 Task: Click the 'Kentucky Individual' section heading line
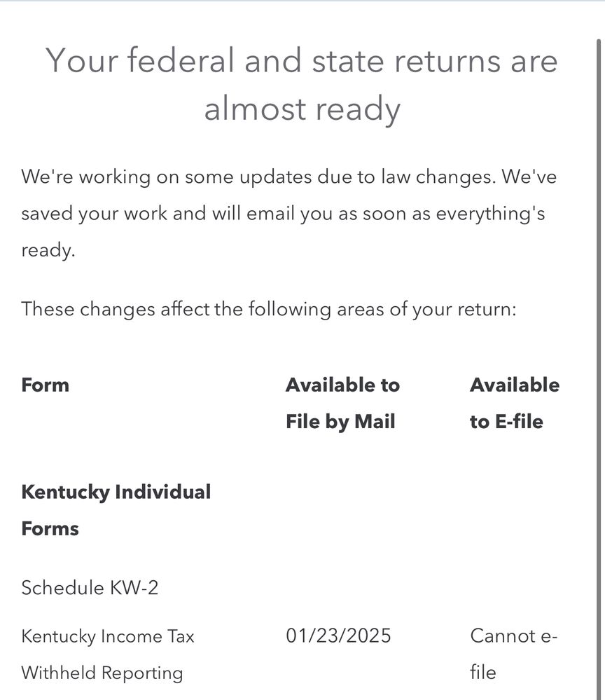coord(116,492)
